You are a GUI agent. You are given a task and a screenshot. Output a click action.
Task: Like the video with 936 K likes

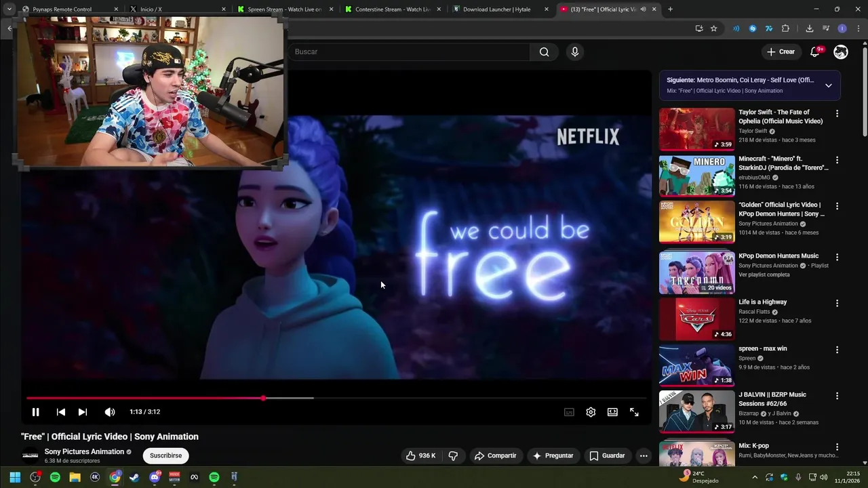click(x=420, y=455)
